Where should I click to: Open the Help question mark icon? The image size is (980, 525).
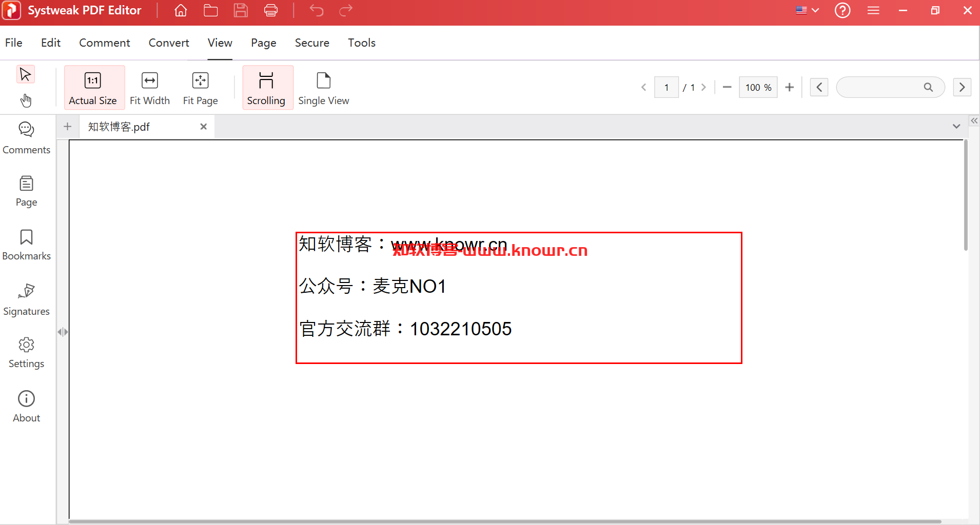tap(842, 10)
